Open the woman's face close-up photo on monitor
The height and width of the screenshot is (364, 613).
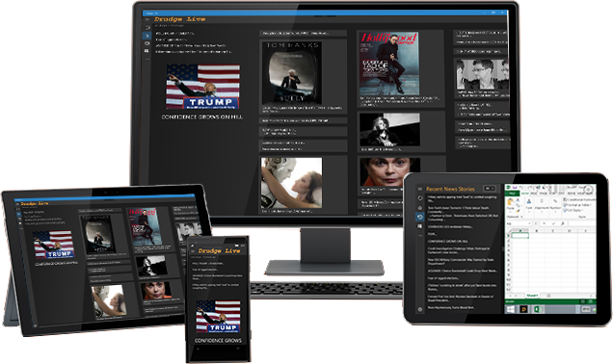[389, 171]
